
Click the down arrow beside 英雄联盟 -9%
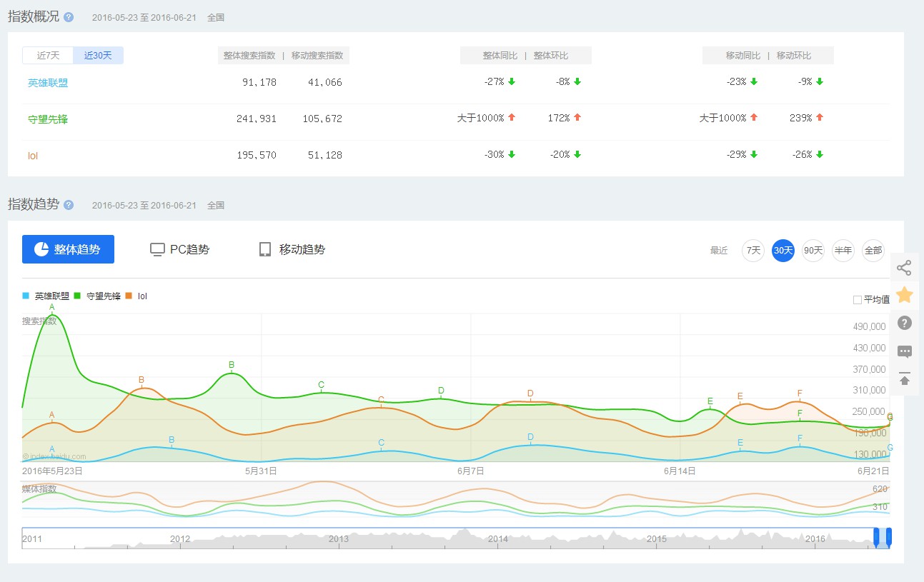(820, 81)
